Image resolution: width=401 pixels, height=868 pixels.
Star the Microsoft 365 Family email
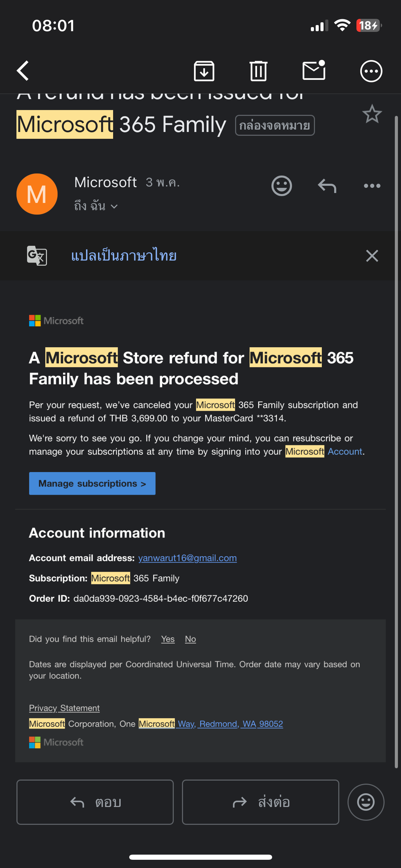372,114
